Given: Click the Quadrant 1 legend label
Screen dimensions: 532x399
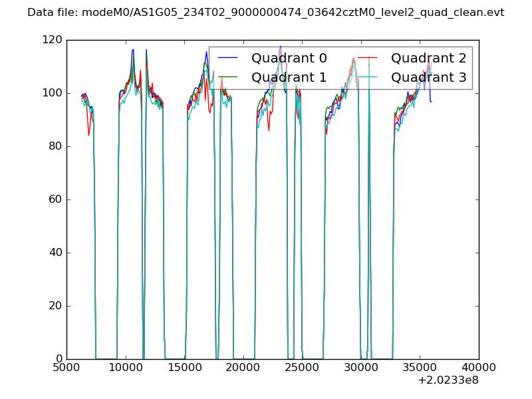Looking at the screenshot, I should pos(289,77).
